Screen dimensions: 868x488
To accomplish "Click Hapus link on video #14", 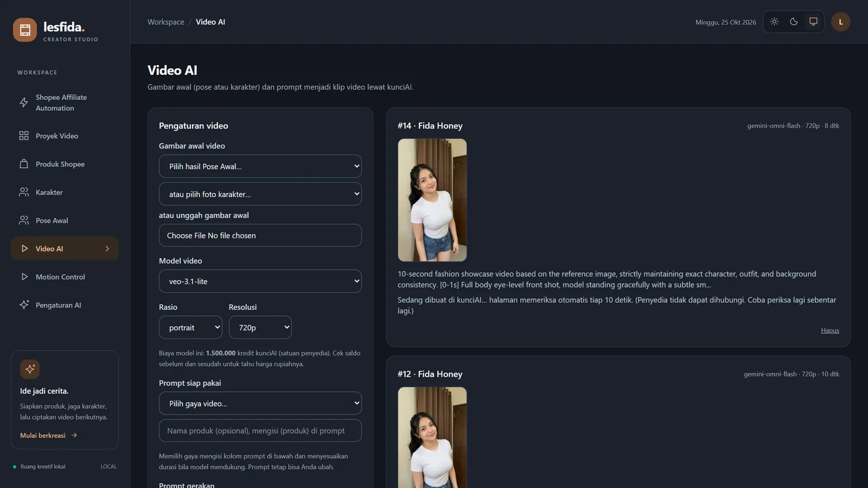I will (830, 330).
